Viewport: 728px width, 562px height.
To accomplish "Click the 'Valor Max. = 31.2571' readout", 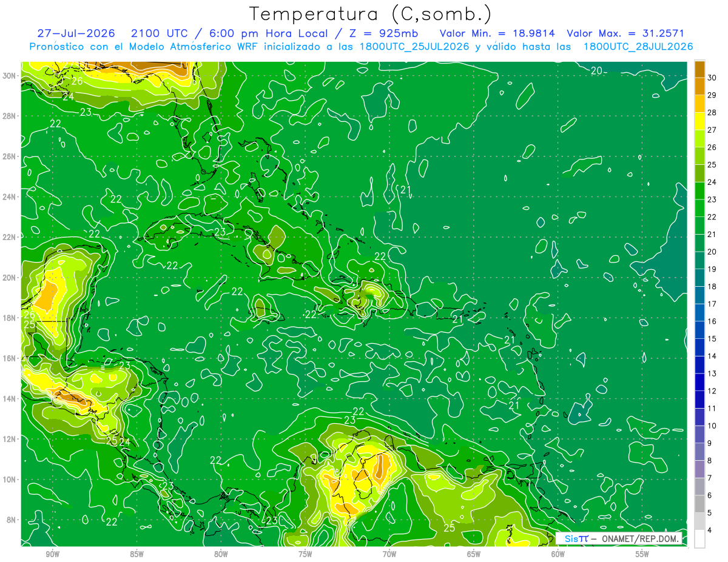I will 625,33.
